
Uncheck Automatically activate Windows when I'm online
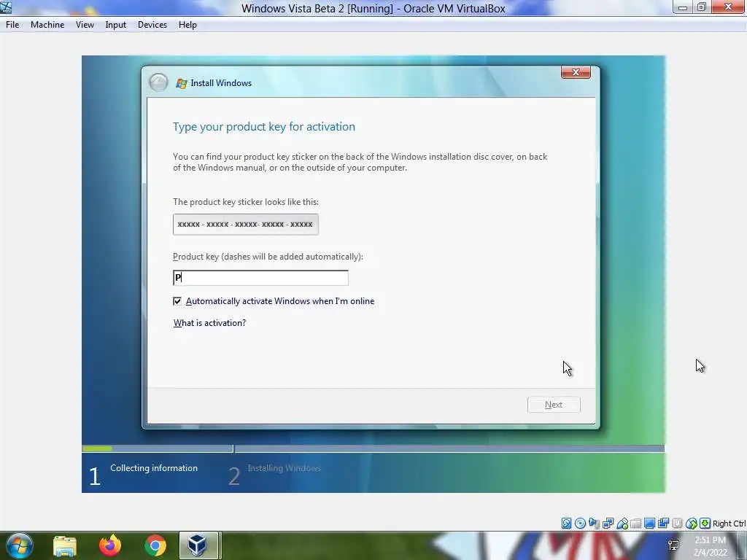coord(177,301)
